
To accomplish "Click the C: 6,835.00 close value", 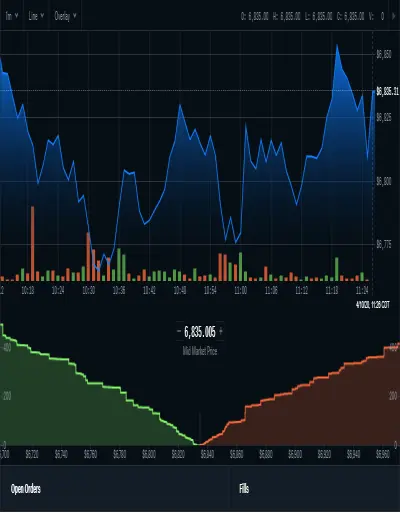I will pos(350,16).
